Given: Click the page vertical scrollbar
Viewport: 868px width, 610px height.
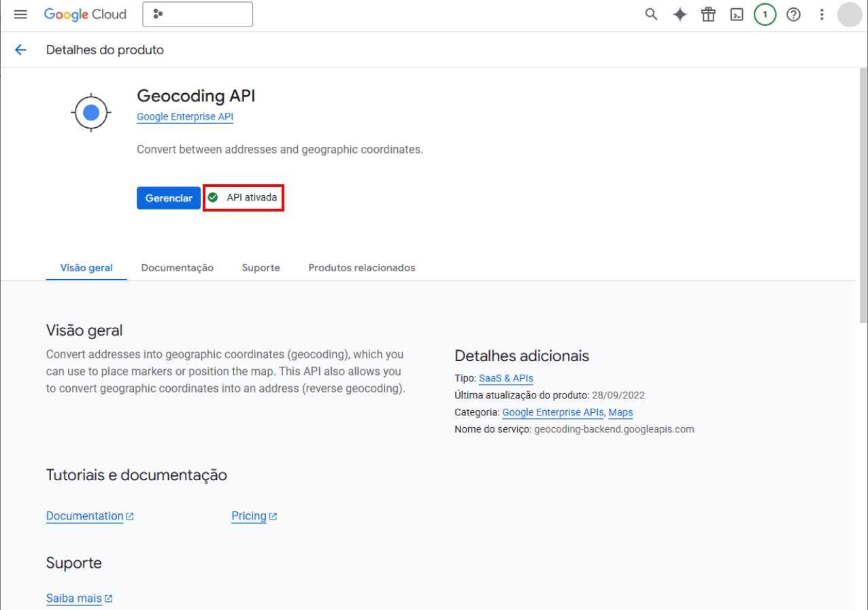Looking at the screenshot, I should coord(863,204).
